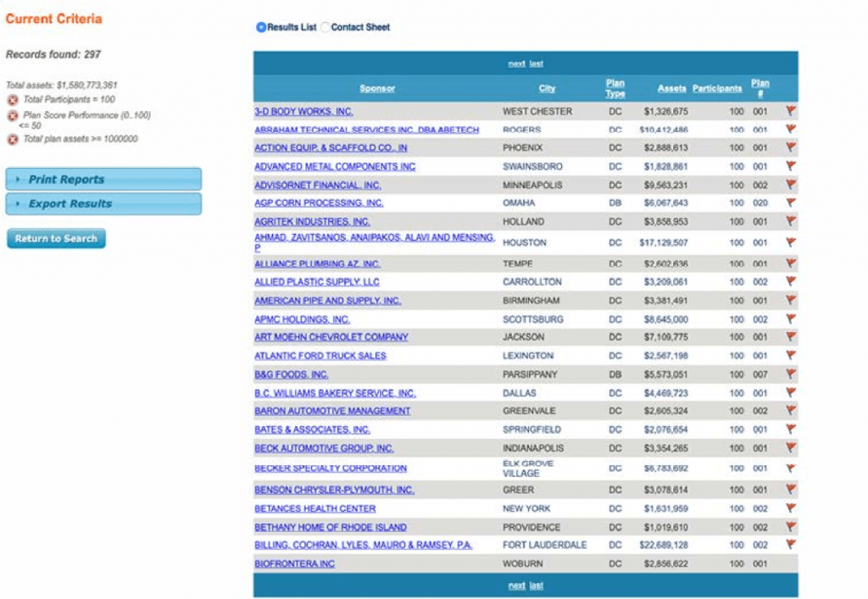Click the flag for Billing, Cochran, Lyles row
This screenshot has width=868, height=599.
[x=791, y=545]
